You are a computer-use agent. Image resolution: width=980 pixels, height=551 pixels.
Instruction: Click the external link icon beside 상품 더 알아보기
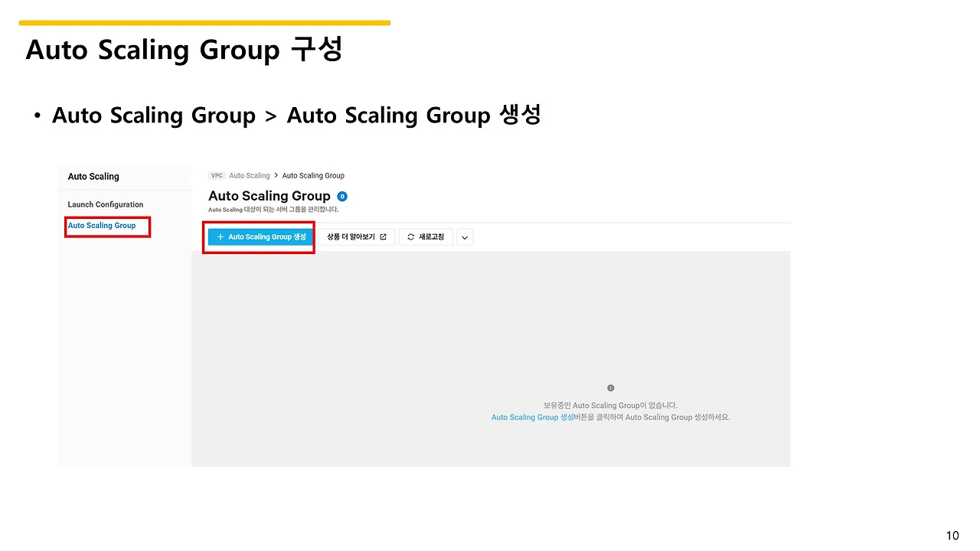point(383,237)
